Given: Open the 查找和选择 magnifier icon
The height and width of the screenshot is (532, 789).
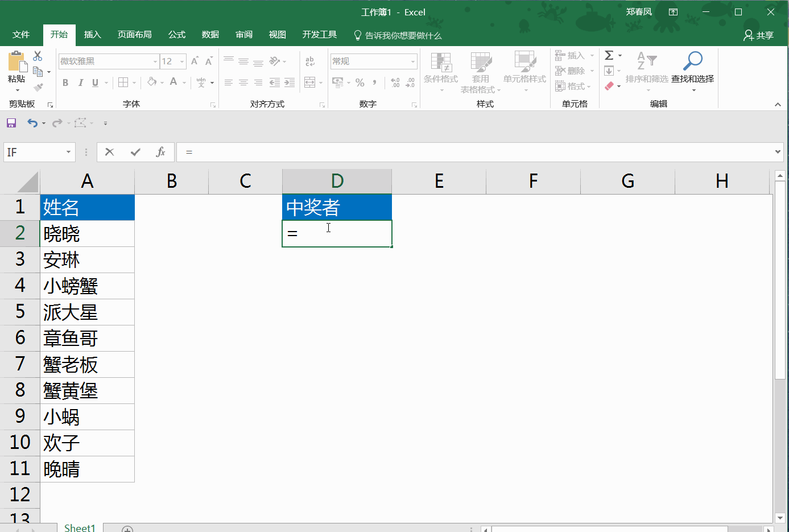Looking at the screenshot, I should tap(693, 60).
